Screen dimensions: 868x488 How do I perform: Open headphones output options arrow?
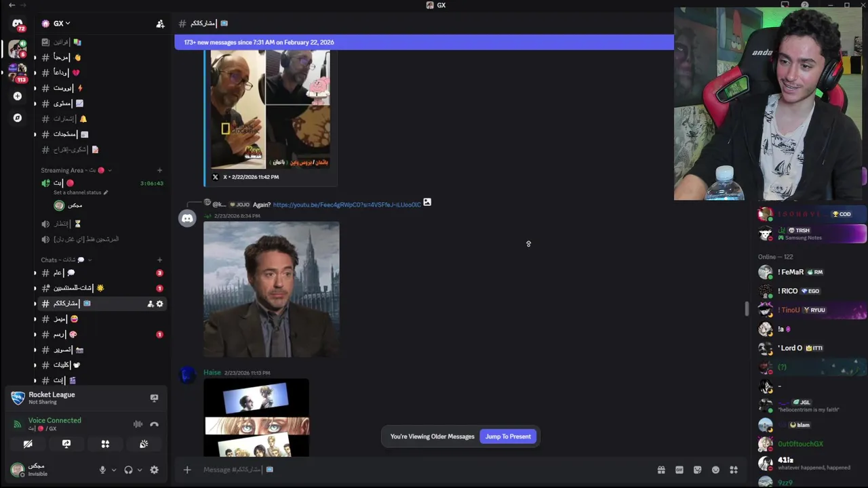(140, 470)
